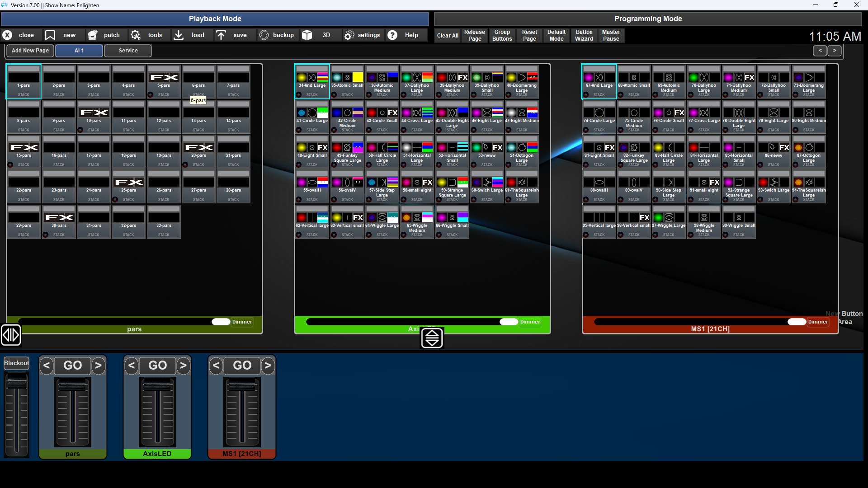Click the save upload-arrow icon

click(221, 35)
